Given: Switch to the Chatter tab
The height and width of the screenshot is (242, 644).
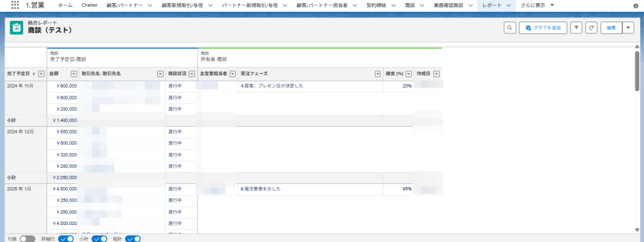Looking at the screenshot, I should [89, 5].
